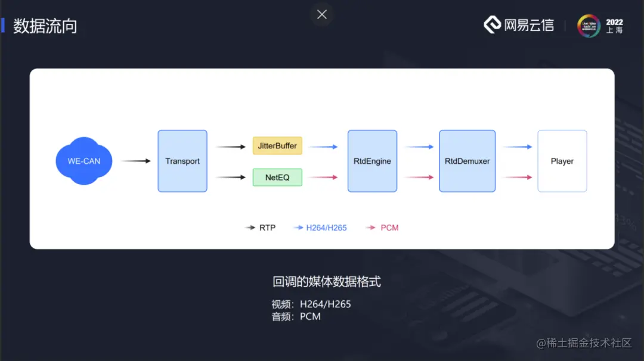This screenshot has width=644, height=361.
Task: Click the PCM legend label
Action: click(x=389, y=228)
